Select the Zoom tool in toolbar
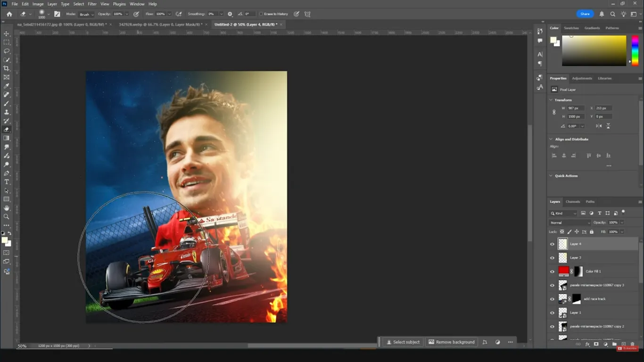 pyautogui.click(x=7, y=217)
